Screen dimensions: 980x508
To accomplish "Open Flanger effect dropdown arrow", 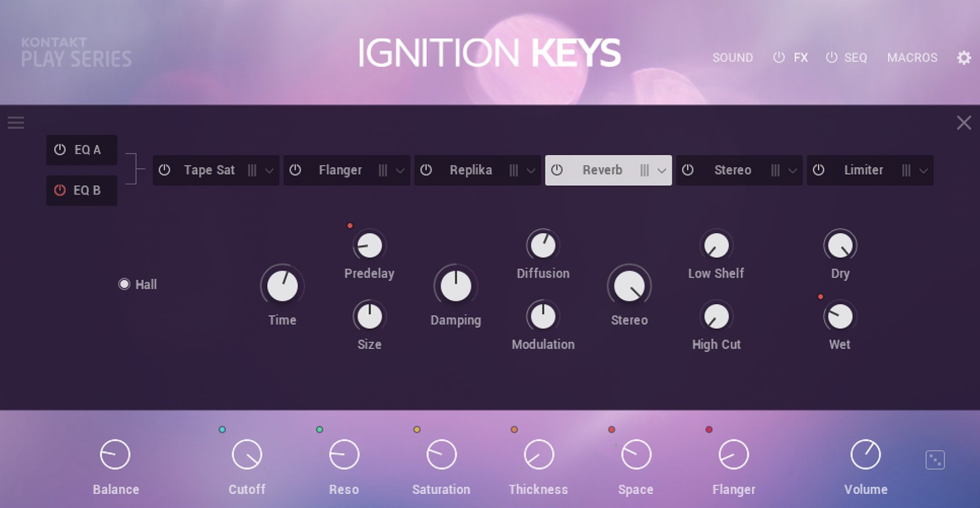I will (400, 171).
